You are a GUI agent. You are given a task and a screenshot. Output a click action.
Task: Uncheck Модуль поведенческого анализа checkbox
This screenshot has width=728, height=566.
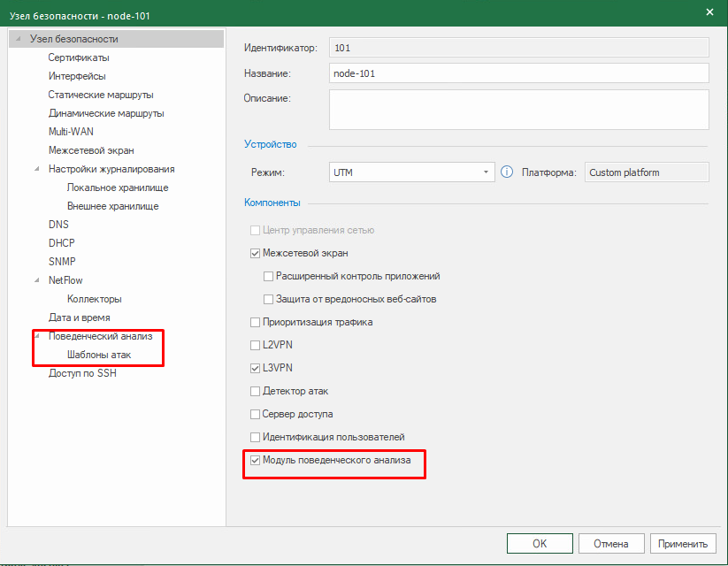coord(255,460)
